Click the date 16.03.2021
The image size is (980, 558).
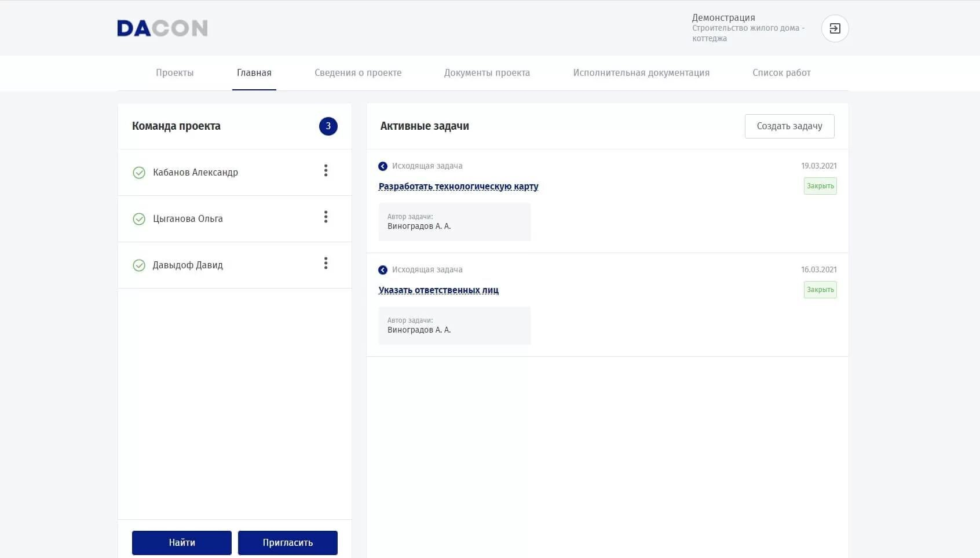pos(819,270)
